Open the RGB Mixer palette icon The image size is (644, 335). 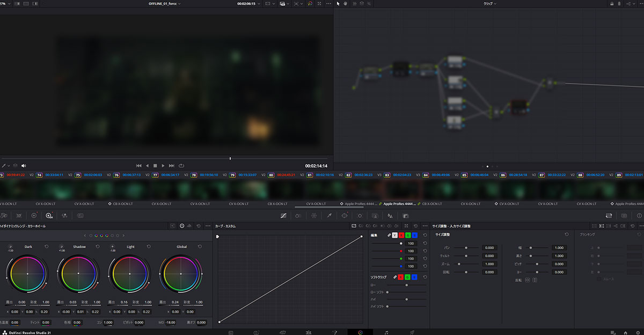click(x=64, y=215)
